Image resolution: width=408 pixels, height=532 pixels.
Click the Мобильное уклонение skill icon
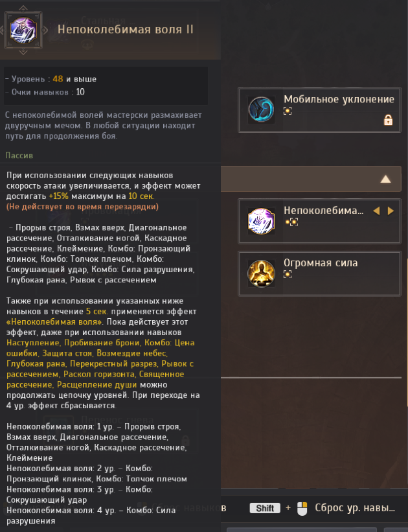click(261, 110)
